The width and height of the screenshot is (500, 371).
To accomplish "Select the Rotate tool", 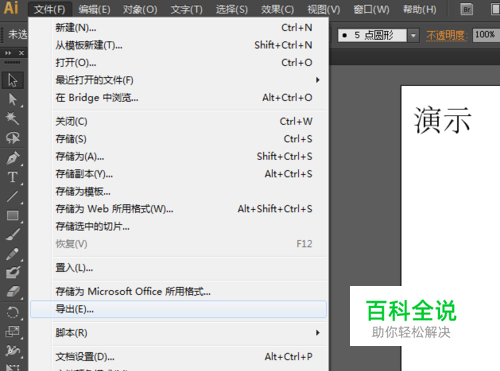I will click(13, 313).
